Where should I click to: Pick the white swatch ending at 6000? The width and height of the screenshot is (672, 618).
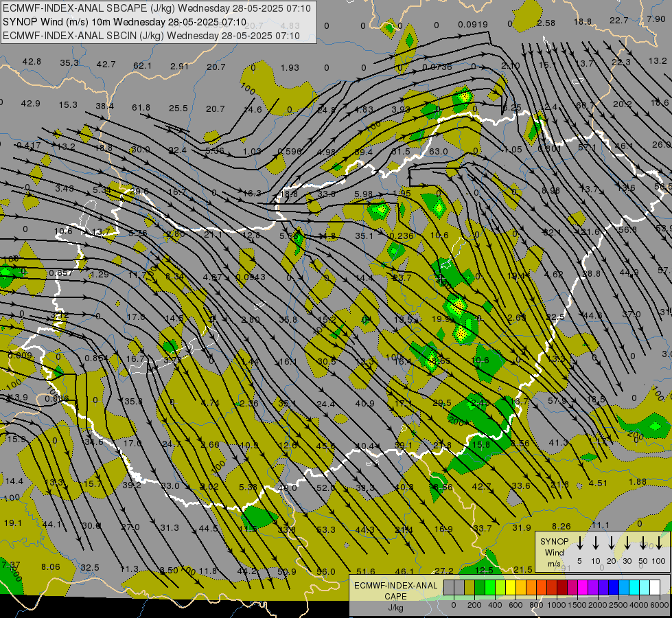[x=656, y=587]
